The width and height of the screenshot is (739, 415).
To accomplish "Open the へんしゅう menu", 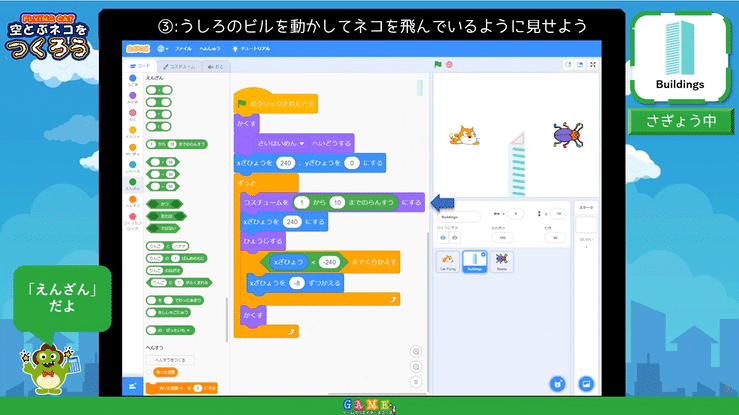I will pos(210,49).
